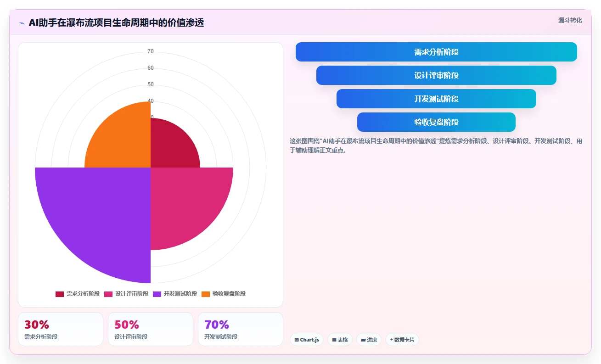Click the legend text 验收复盘阶段
This screenshot has height=364, width=601.
point(229,294)
